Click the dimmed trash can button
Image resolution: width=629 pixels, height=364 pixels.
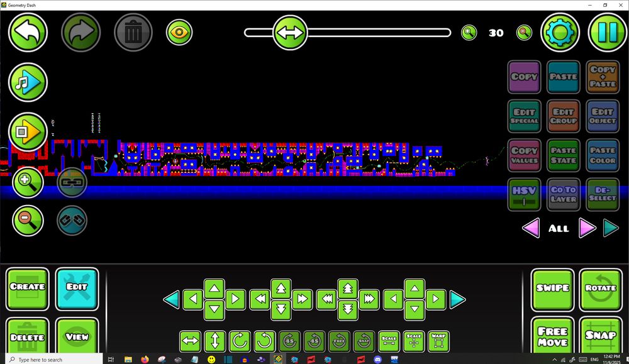[133, 32]
